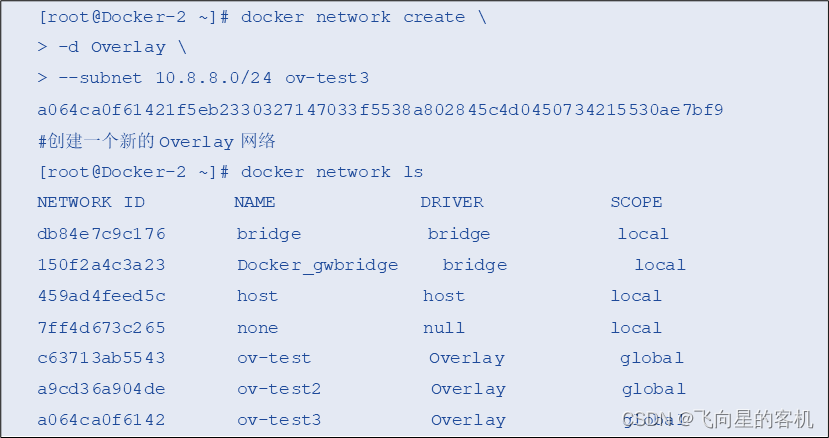Click the '-d Overlay' option line

pos(112,48)
